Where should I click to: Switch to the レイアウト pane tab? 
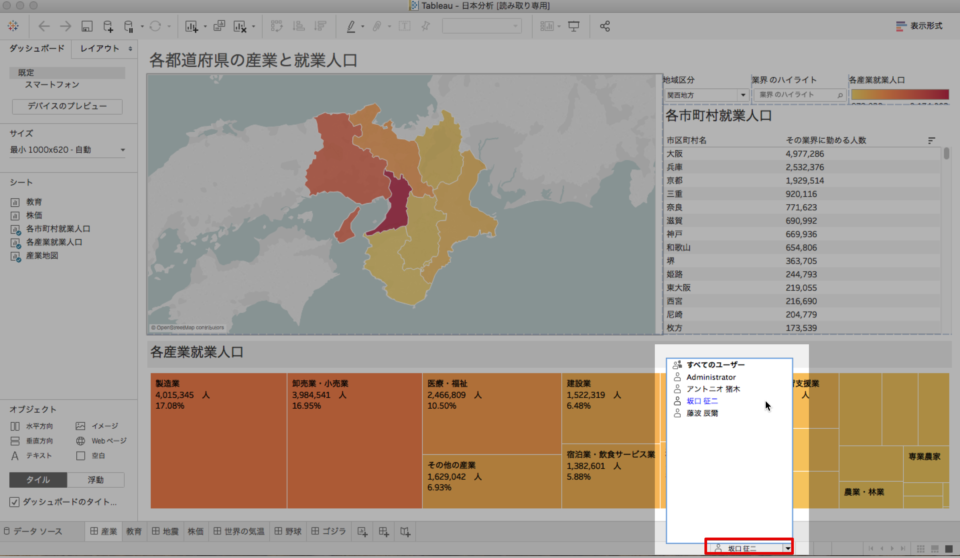click(x=100, y=48)
